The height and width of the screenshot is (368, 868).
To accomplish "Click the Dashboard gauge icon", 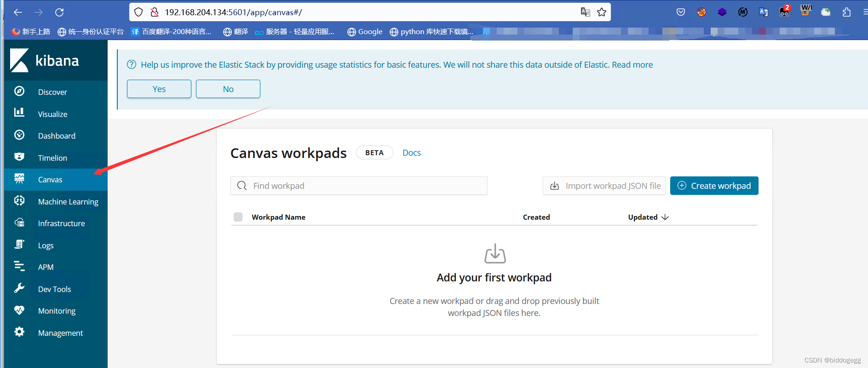I will click(x=19, y=135).
